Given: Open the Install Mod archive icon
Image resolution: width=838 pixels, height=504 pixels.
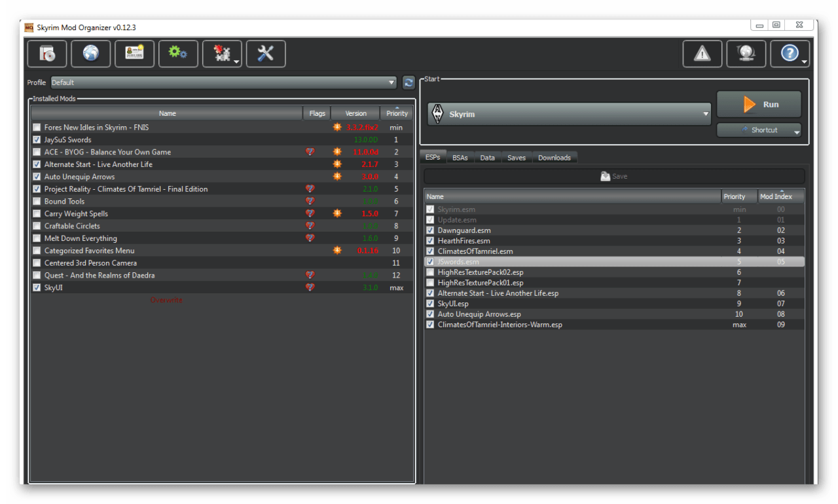Looking at the screenshot, I should pyautogui.click(x=46, y=54).
